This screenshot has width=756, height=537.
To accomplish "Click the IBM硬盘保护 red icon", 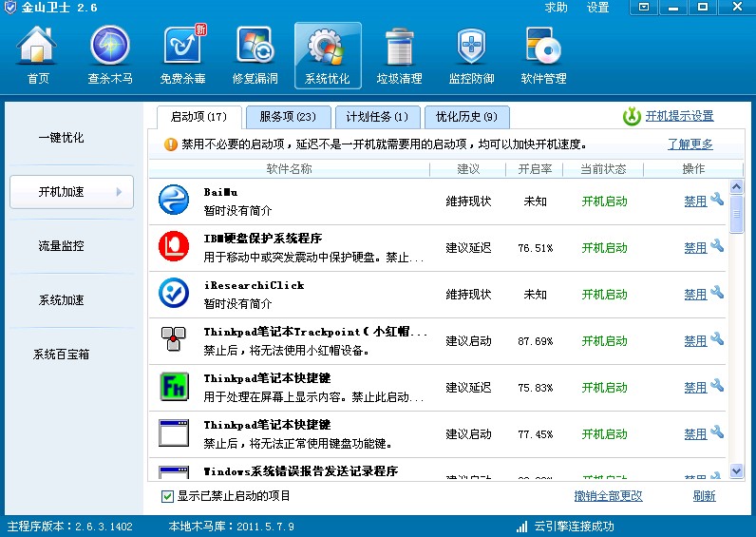I will [x=174, y=246].
